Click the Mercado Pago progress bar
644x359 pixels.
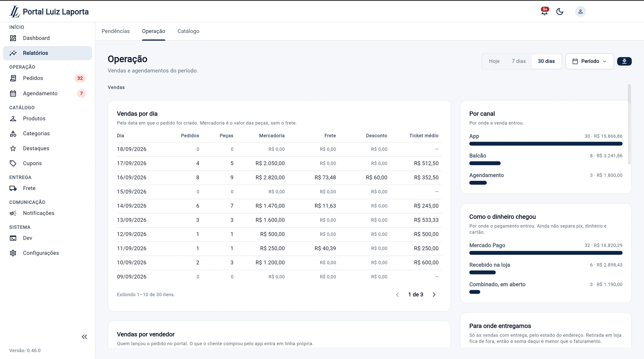[x=546, y=253]
